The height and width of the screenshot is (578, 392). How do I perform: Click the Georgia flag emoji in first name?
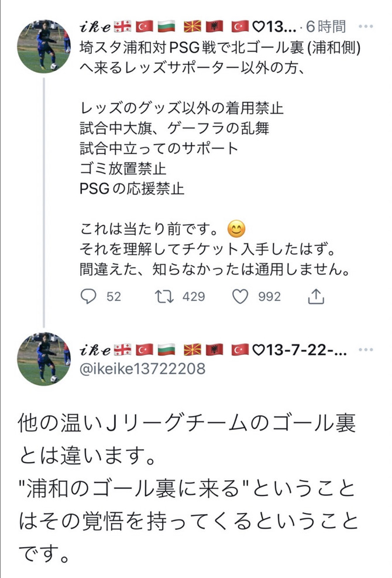123,26
